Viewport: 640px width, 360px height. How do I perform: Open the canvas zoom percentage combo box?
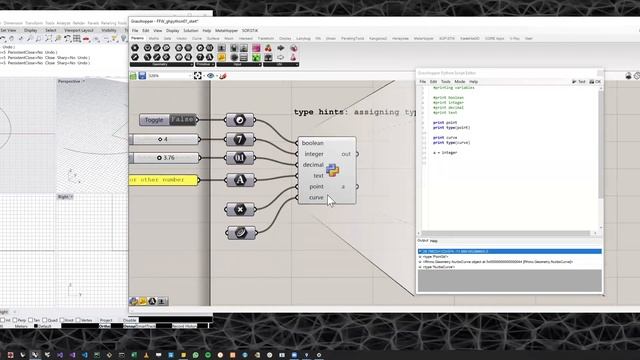(x=169, y=76)
